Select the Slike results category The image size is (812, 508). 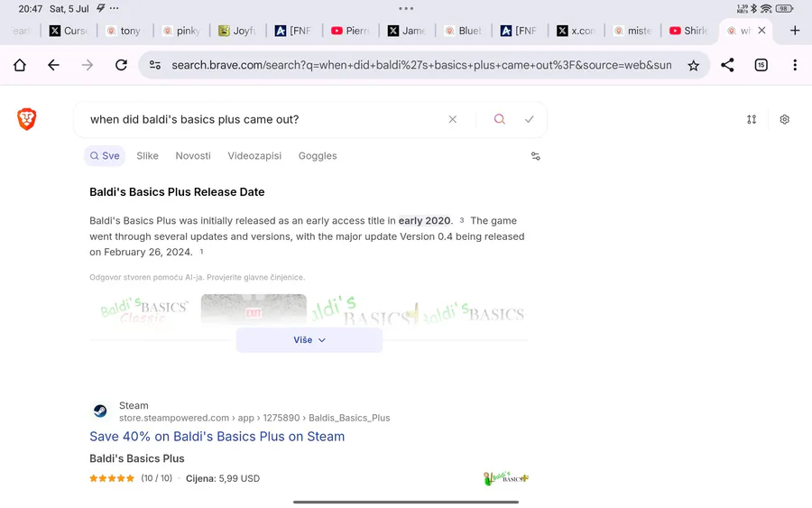coord(148,156)
